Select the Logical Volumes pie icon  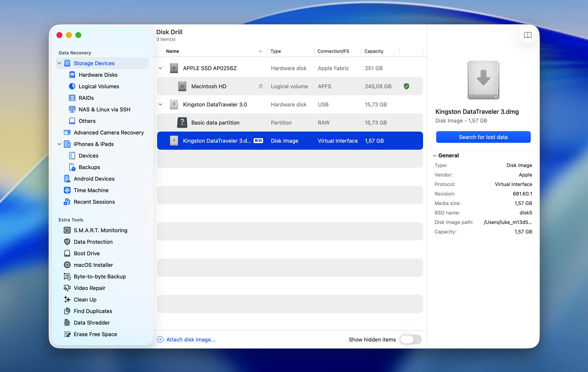coord(72,86)
